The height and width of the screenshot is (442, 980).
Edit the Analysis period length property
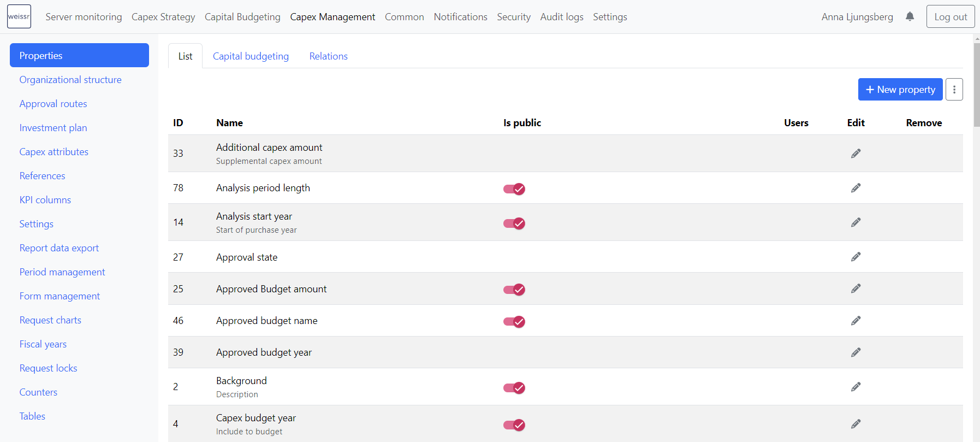856,188
